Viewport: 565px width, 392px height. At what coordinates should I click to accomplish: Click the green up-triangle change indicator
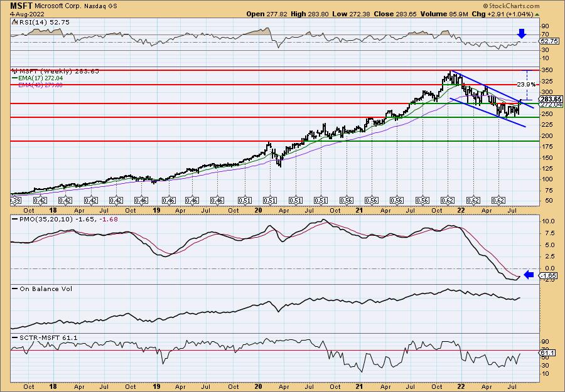pyautogui.click(x=537, y=14)
